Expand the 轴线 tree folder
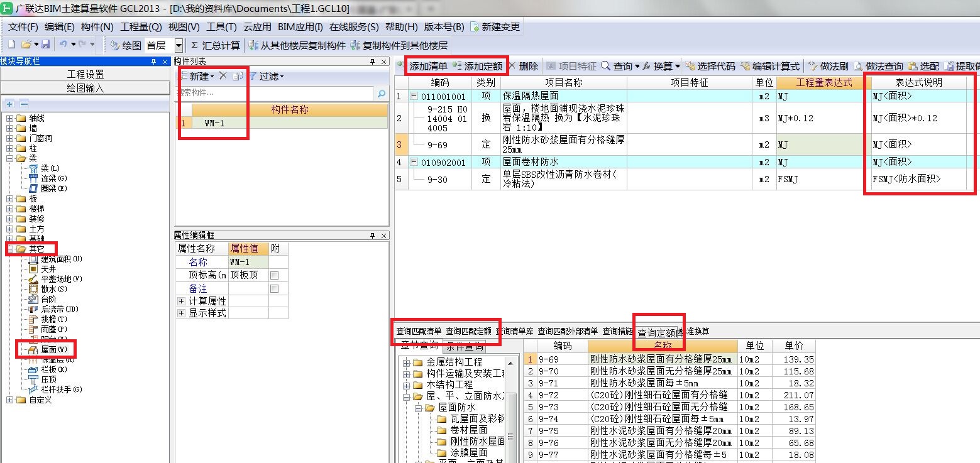The image size is (980, 463). 10,118
